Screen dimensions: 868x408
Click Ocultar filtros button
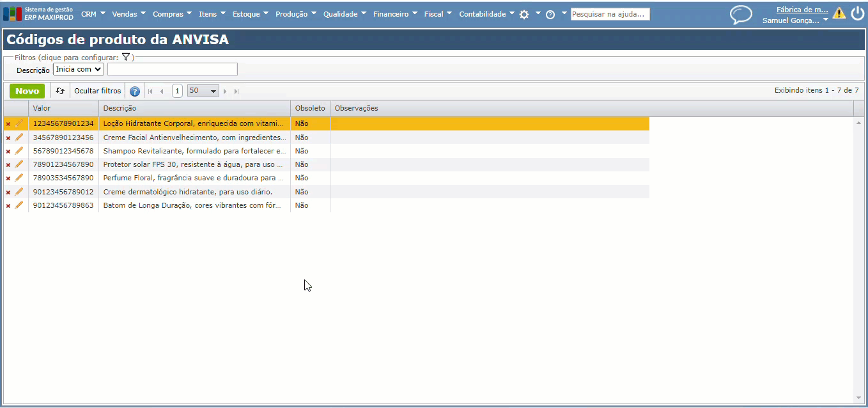97,91
